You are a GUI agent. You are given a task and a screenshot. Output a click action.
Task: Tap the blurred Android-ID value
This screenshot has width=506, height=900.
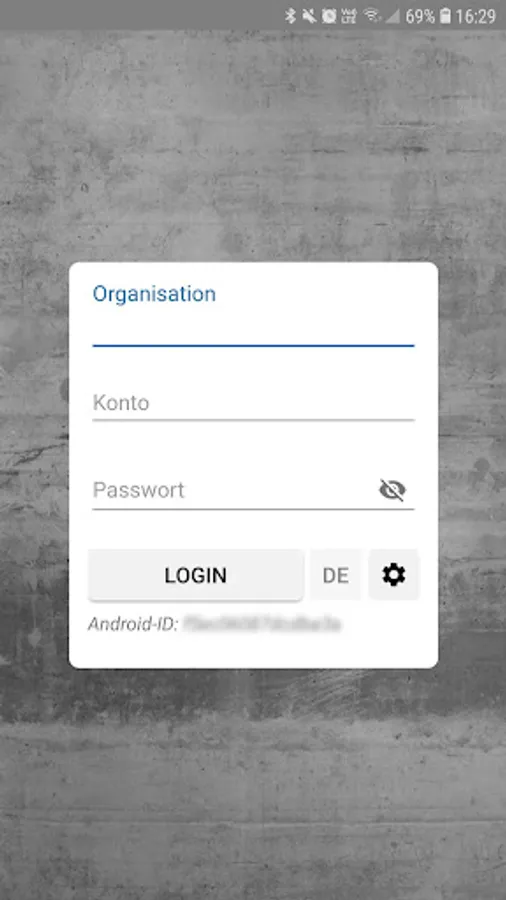[x=262, y=623]
